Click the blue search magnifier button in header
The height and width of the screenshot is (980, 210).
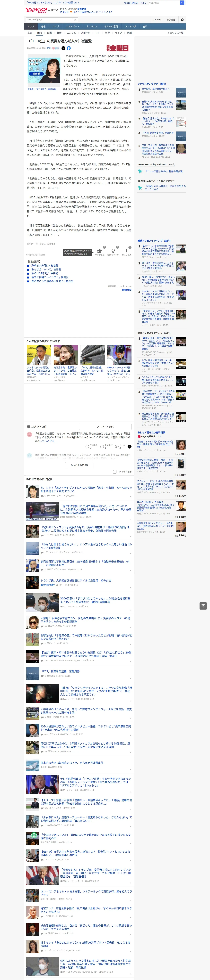182,3
